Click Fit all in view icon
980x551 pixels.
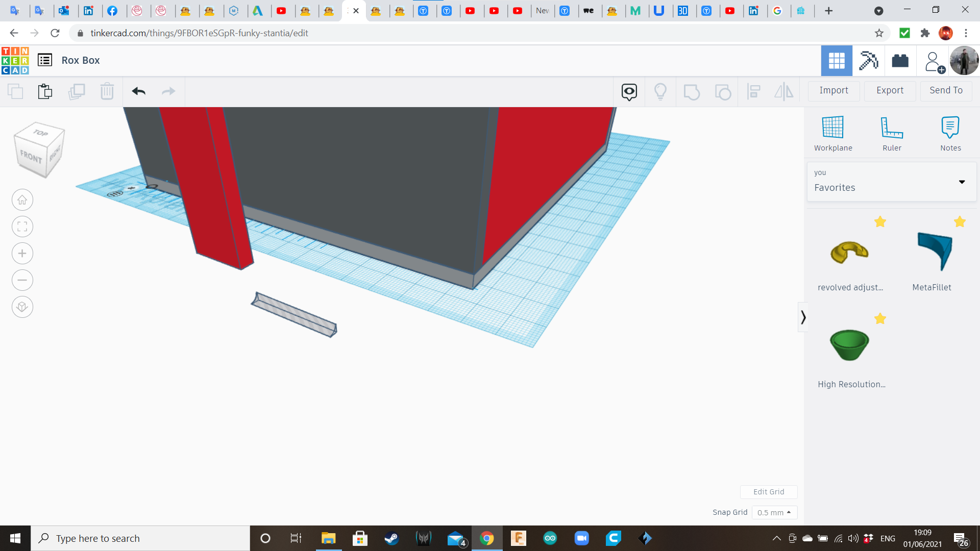22,227
